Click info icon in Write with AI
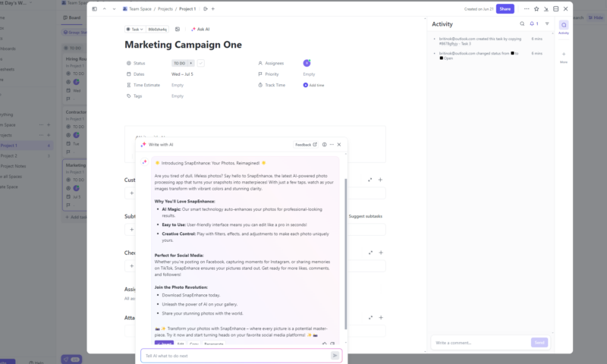The width and height of the screenshot is (607, 364). tap(325, 145)
